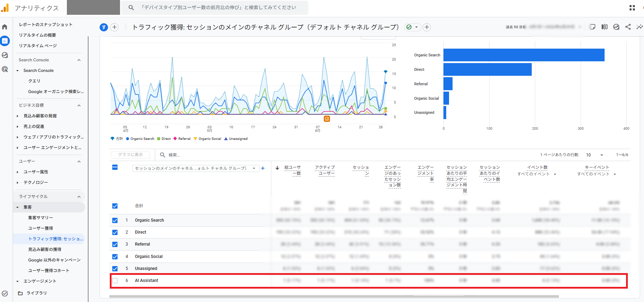Click the sort arrow next to 総ユーザー数
Image resolution: width=644 pixels, height=302 pixels.
pyautogui.click(x=277, y=168)
